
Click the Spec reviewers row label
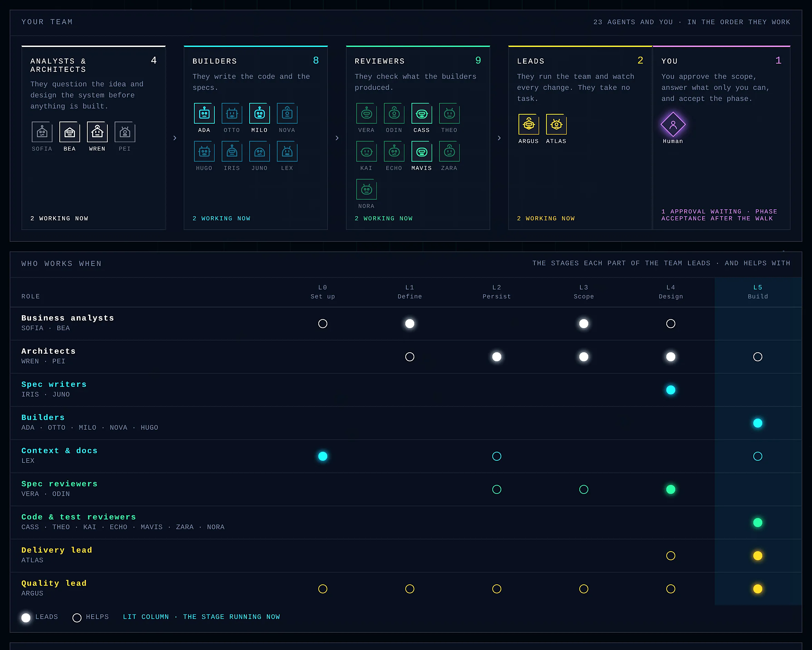59,484
